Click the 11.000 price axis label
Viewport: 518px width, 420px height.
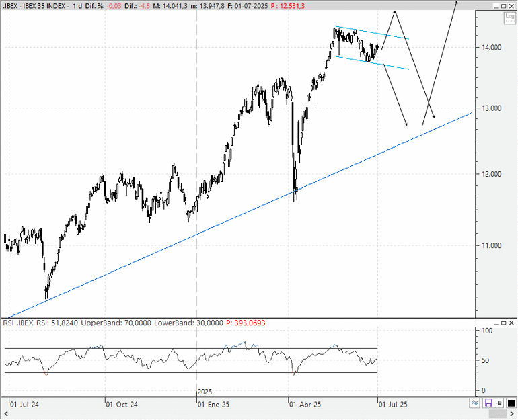491,245
